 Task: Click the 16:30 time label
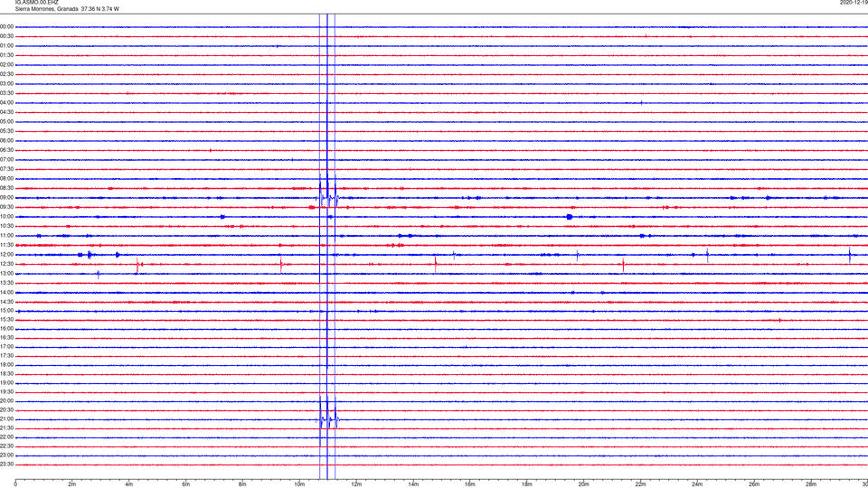[6, 337]
